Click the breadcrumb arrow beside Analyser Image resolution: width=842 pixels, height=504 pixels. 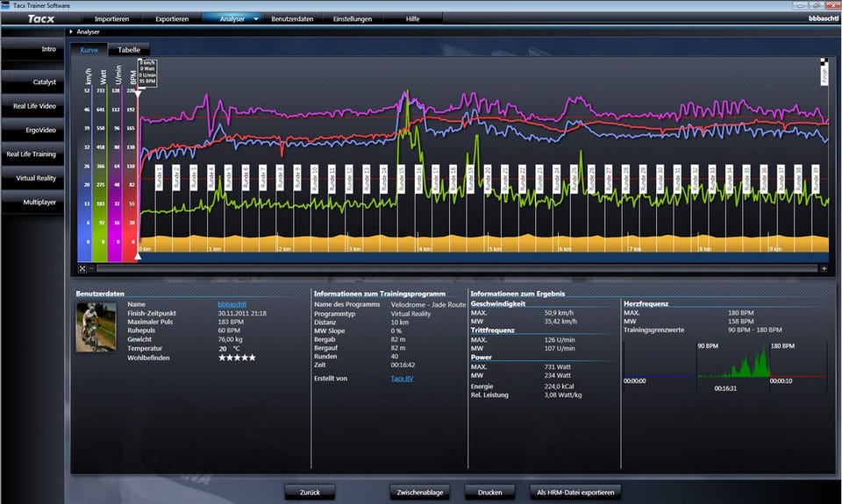click(71, 32)
